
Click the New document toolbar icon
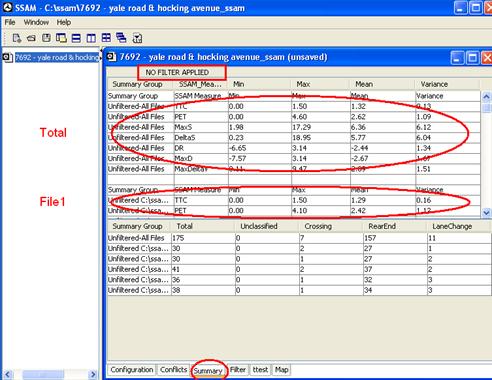click(17, 38)
